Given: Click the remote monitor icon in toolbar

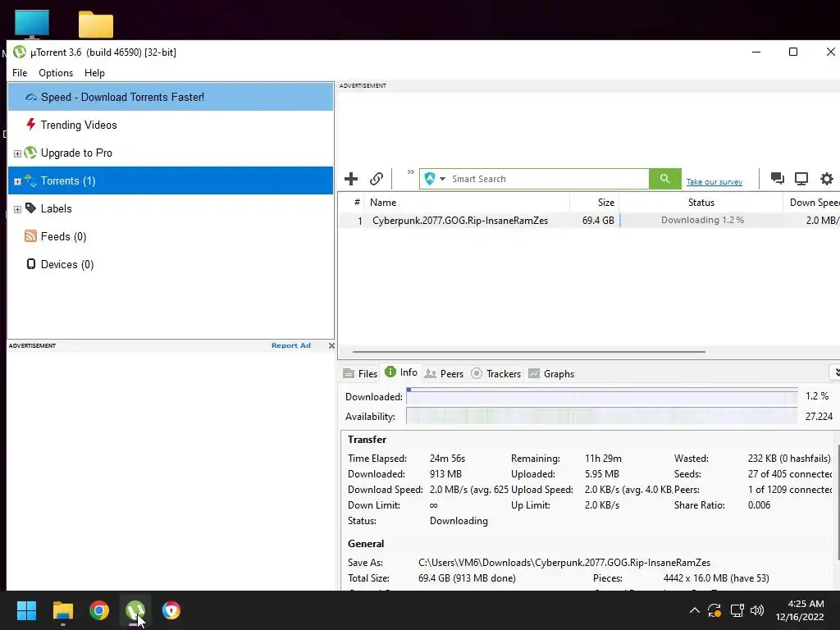Looking at the screenshot, I should (801, 178).
